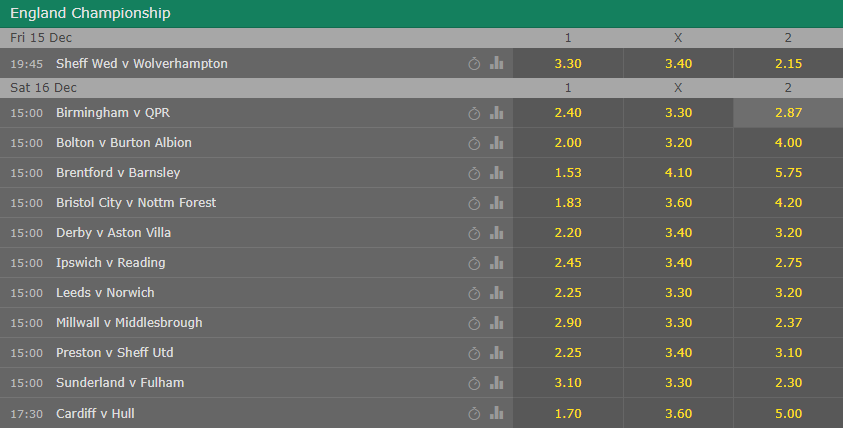Collapse the England Championship header

click(x=422, y=13)
